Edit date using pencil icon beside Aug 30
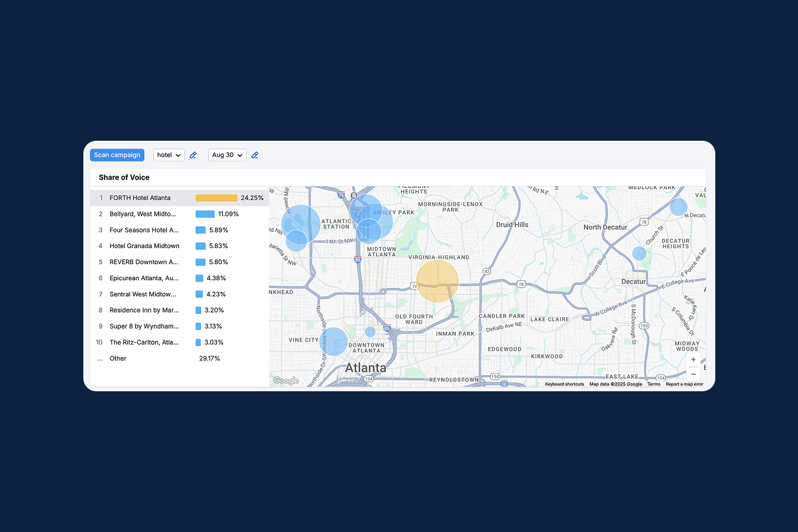 [255, 155]
